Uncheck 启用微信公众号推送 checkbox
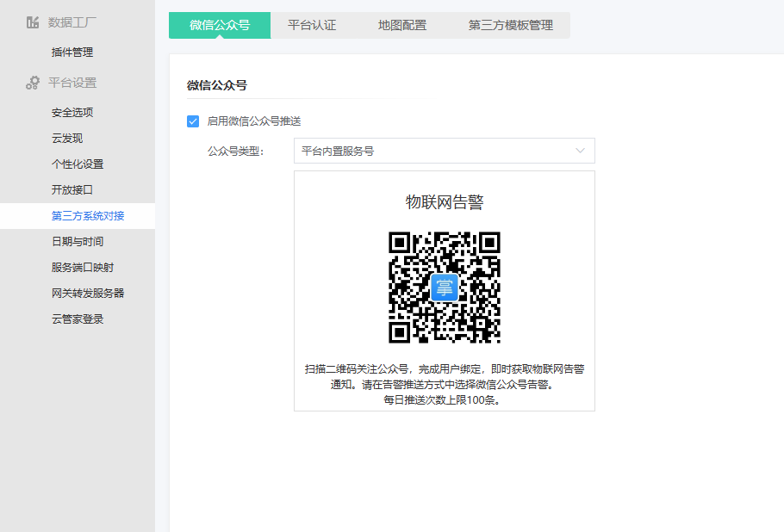Image resolution: width=784 pixels, height=532 pixels. point(193,121)
